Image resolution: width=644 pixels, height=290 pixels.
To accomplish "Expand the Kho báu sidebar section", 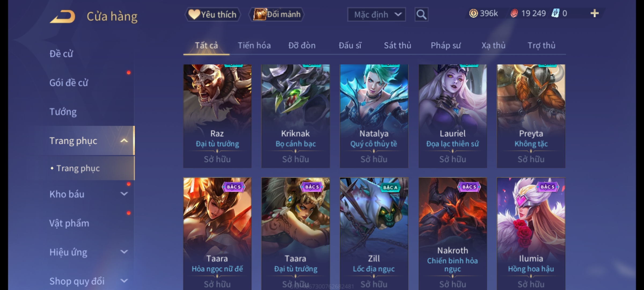I will pos(124,194).
